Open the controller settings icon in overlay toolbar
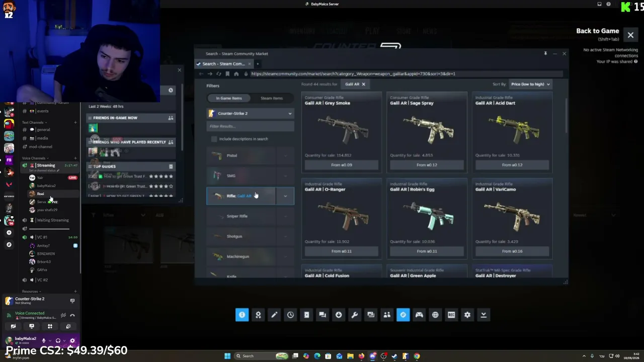The height and width of the screenshot is (362, 644). click(x=419, y=315)
